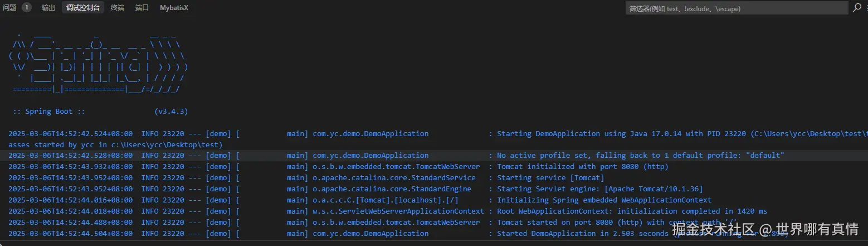This screenshot has width=868, height=246.
Task: Click the o.apache.catalina.core.StandardEngine logger name
Action: [x=392, y=189]
